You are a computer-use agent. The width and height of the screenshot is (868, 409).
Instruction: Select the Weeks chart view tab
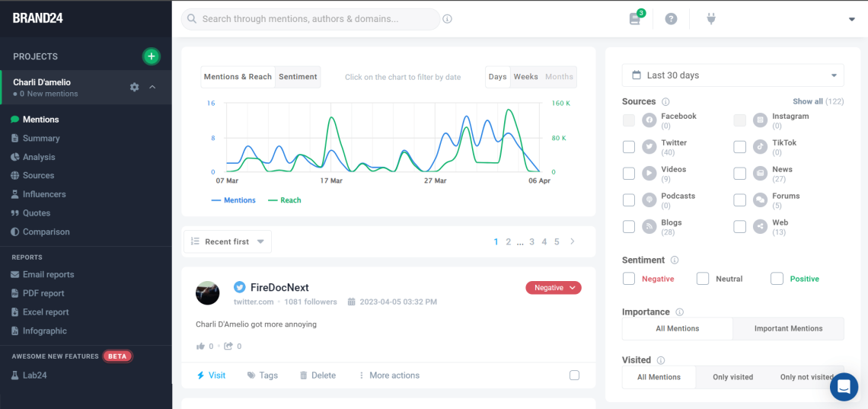525,77
